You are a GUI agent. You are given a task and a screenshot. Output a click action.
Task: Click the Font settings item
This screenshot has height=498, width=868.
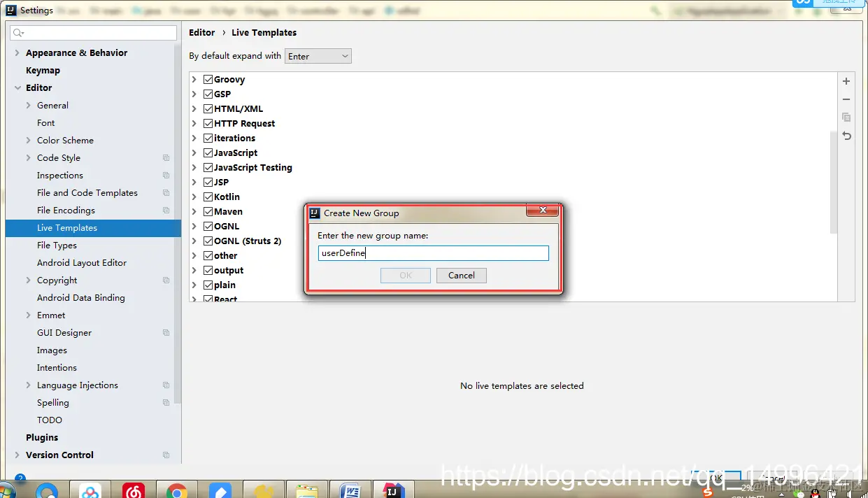point(45,123)
